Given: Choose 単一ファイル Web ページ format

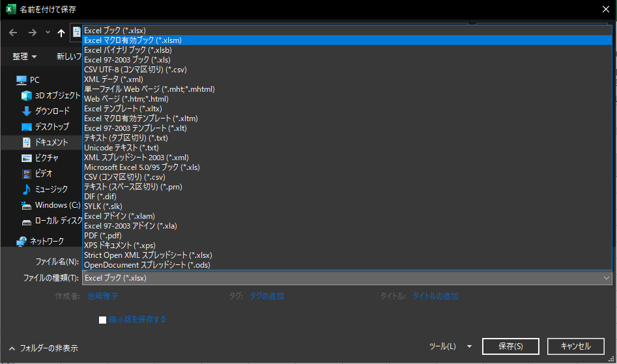Looking at the screenshot, I should [347, 89].
